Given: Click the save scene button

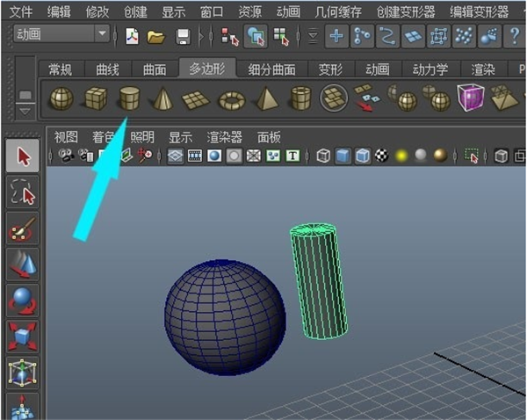Looking at the screenshot, I should (x=182, y=36).
